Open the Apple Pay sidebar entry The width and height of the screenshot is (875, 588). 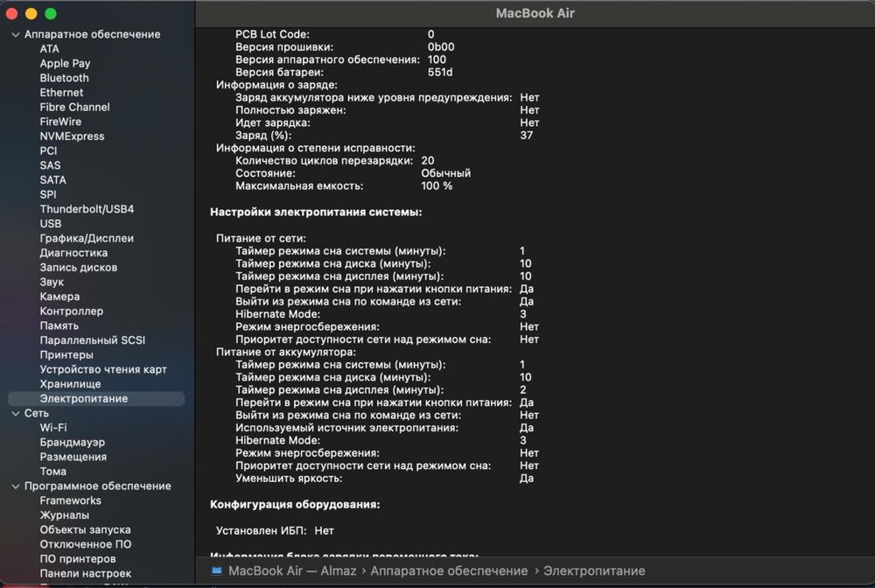[65, 64]
